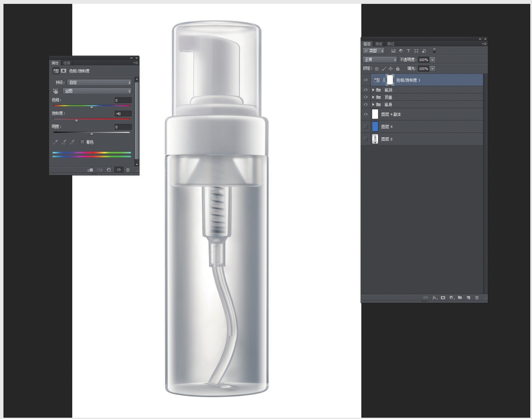The width and height of the screenshot is (532, 419).
Task: Filter layers by adjustment type
Action: pos(401,51)
